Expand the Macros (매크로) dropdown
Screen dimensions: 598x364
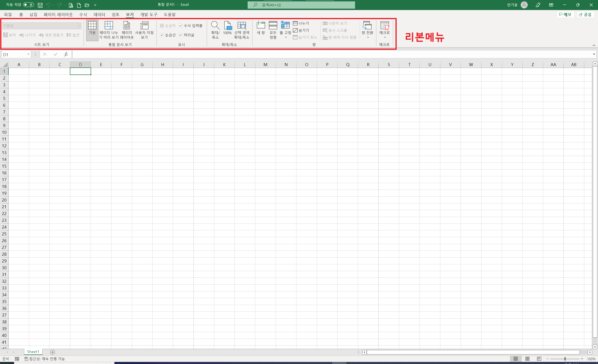click(x=385, y=37)
